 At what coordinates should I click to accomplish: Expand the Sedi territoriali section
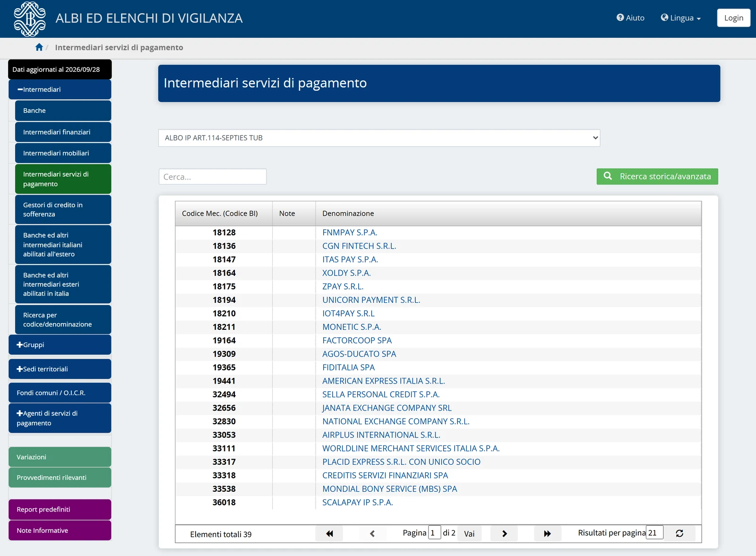[x=60, y=369]
